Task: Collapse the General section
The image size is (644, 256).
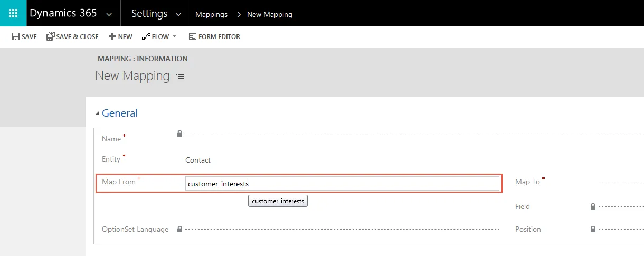Action: click(x=97, y=113)
